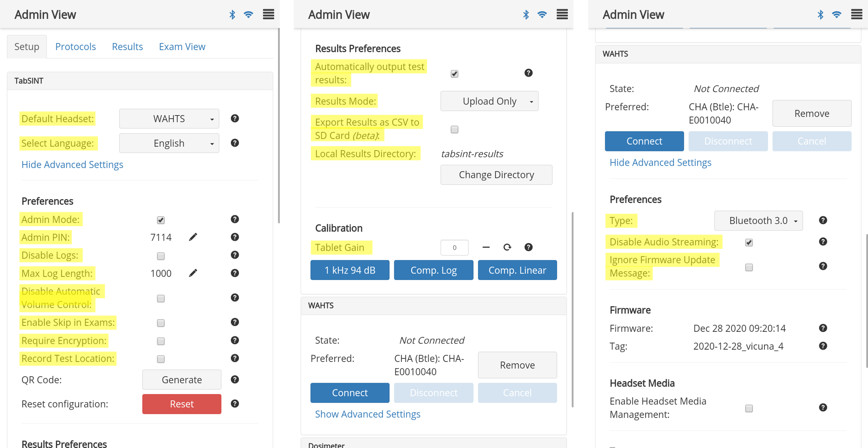Click the Tablet Gain value input field
Image resolution: width=868 pixels, height=448 pixels.
coord(454,247)
